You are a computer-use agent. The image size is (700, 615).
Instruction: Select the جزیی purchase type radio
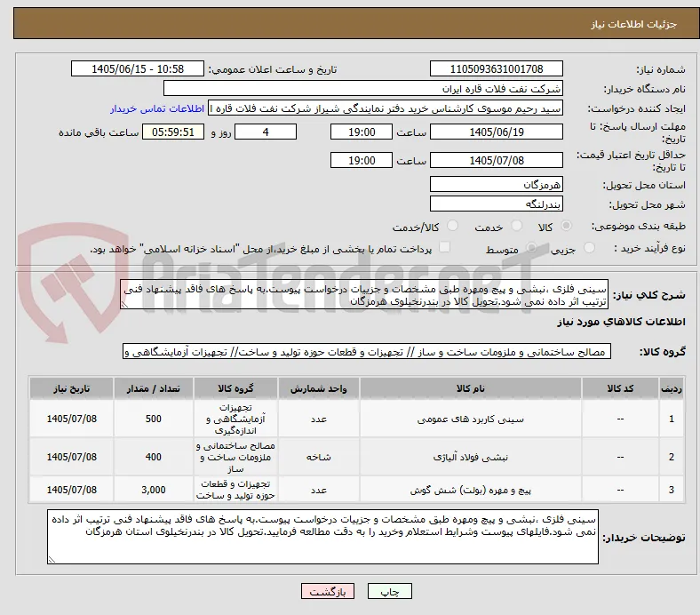click(589, 247)
